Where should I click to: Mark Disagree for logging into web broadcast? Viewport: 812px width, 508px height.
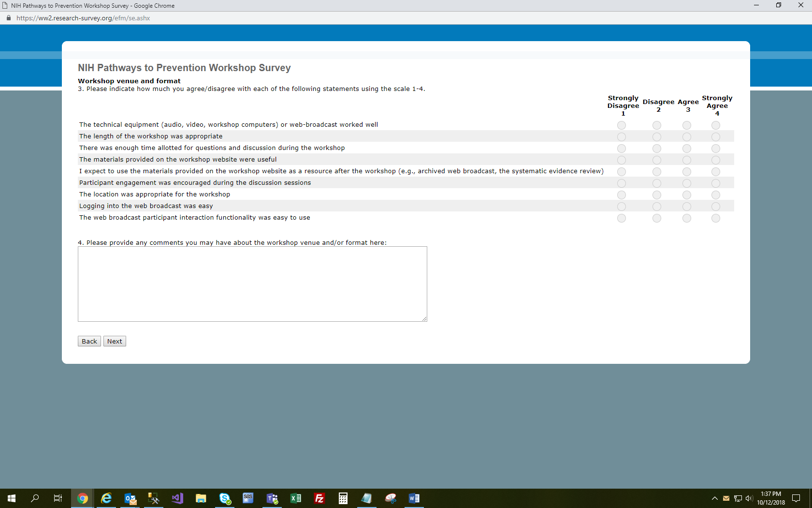click(657, 207)
